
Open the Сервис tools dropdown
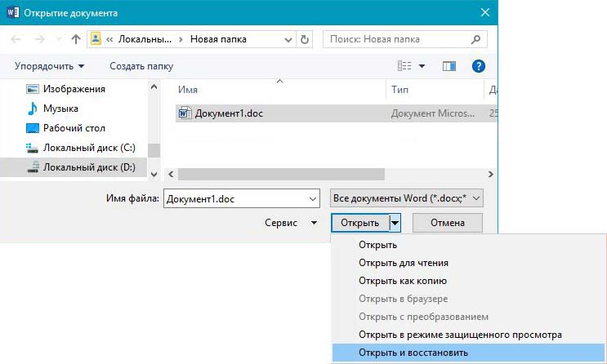(x=292, y=223)
